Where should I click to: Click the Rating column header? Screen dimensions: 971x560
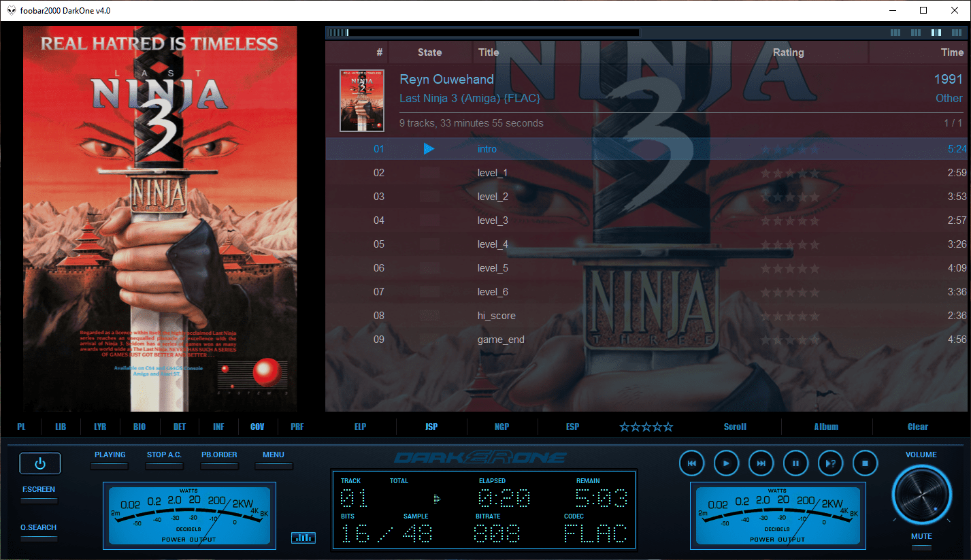coord(788,52)
